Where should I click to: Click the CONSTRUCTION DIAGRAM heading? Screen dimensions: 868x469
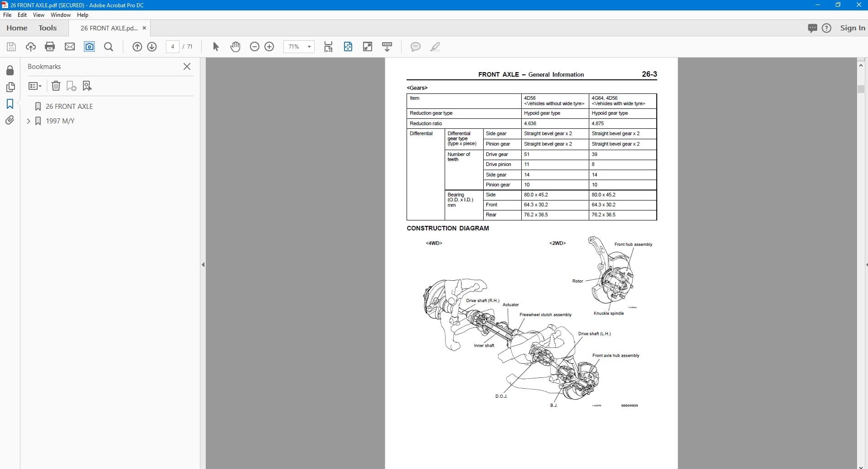(x=448, y=228)
